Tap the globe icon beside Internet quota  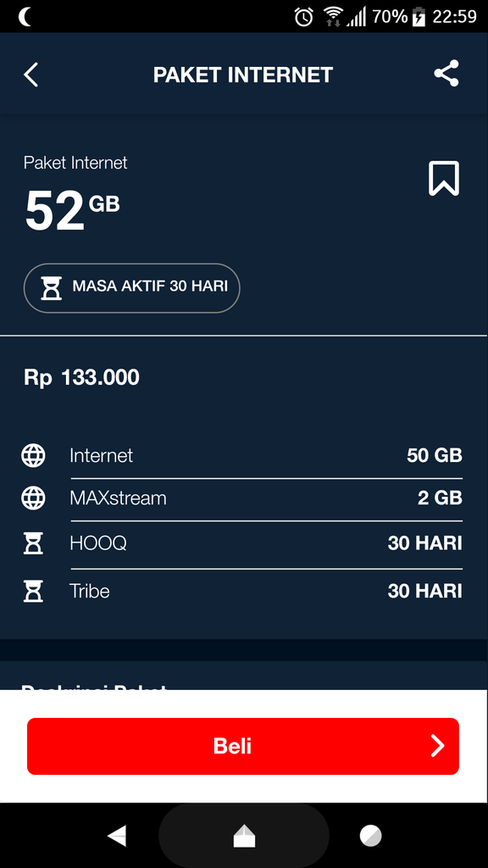click(x=33, y=455)
